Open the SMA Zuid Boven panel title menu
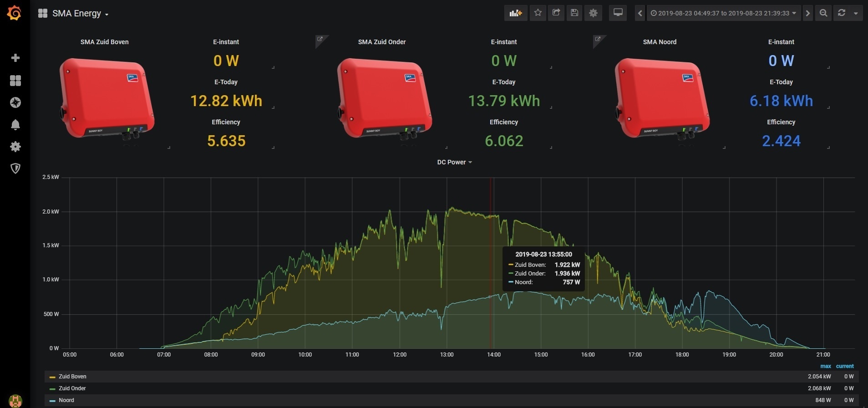 tap(105, 42)
